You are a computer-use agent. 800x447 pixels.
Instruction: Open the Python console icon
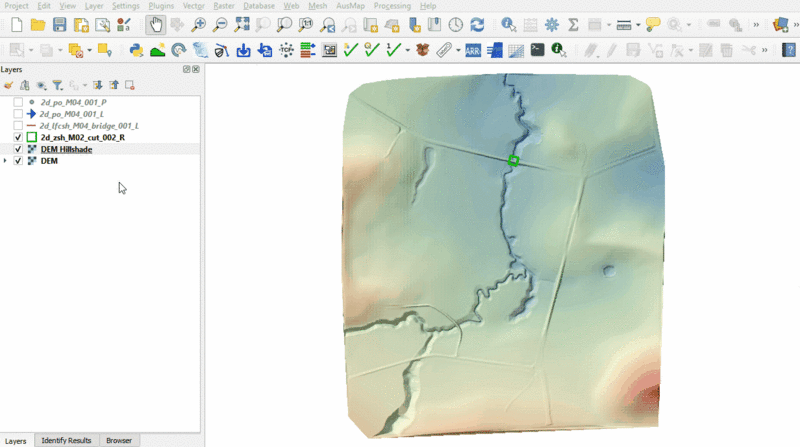[x=136, y=49]
